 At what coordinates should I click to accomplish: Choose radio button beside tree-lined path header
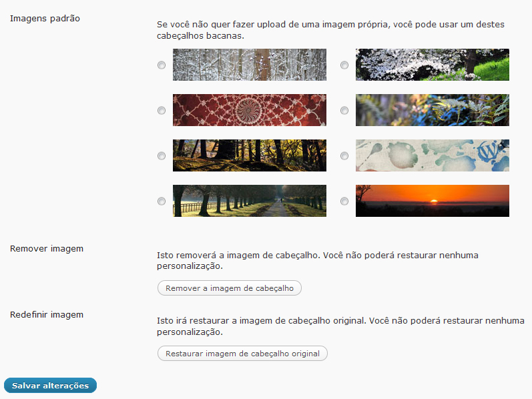coord(162,202)
